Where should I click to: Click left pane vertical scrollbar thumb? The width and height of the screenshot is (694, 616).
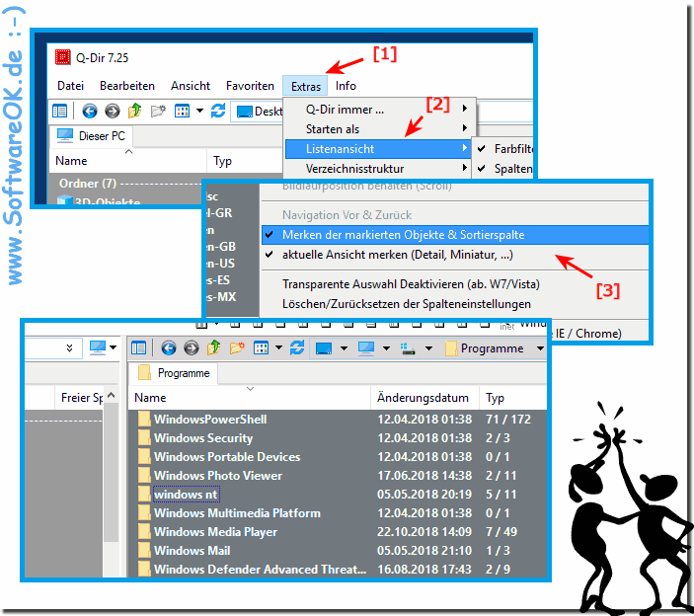tap(112, 472)
